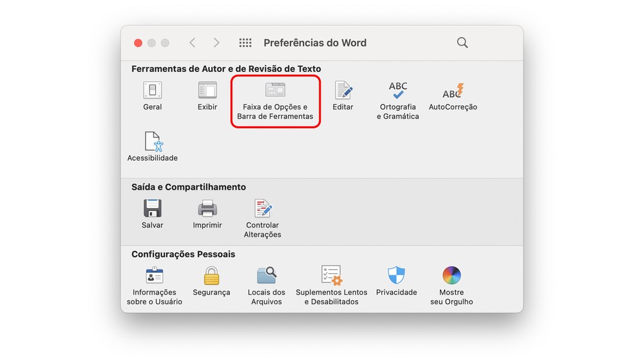The image size is (644, 363).
Task: Open the Salvar preferences pane
Action: coord(153,214)
